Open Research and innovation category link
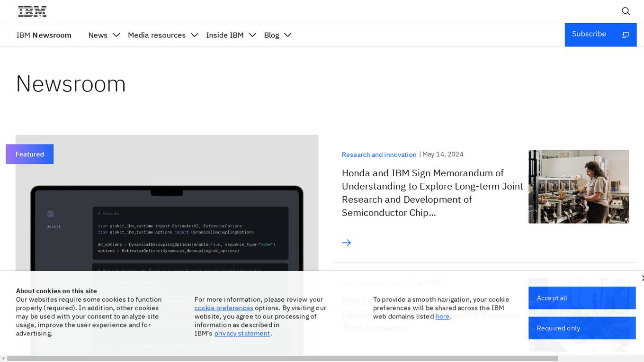 point(379,154)
